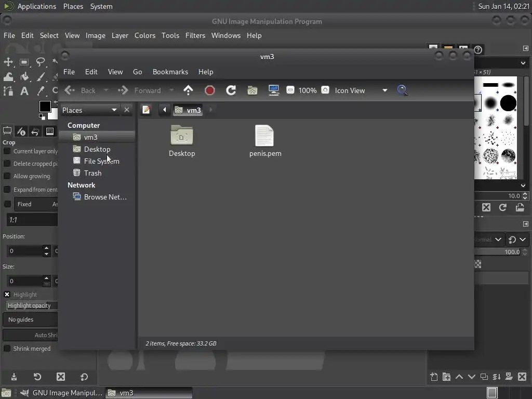The height and width of the screenshot is (399, 532).
Task: Restore tool preset icon in GIMP
Action: pyautogui.click(x=37, y=377)
